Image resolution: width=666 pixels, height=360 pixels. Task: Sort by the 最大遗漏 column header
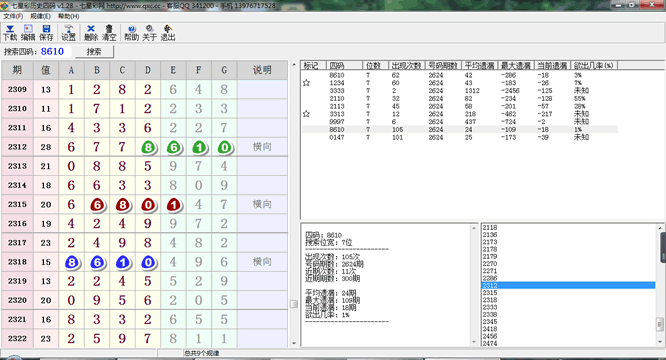click(x=516, y=65)
